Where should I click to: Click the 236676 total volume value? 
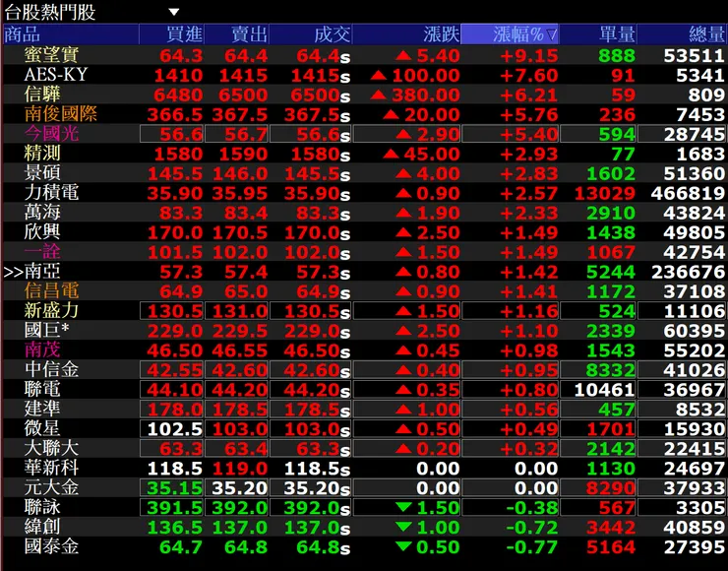[688, 272]
